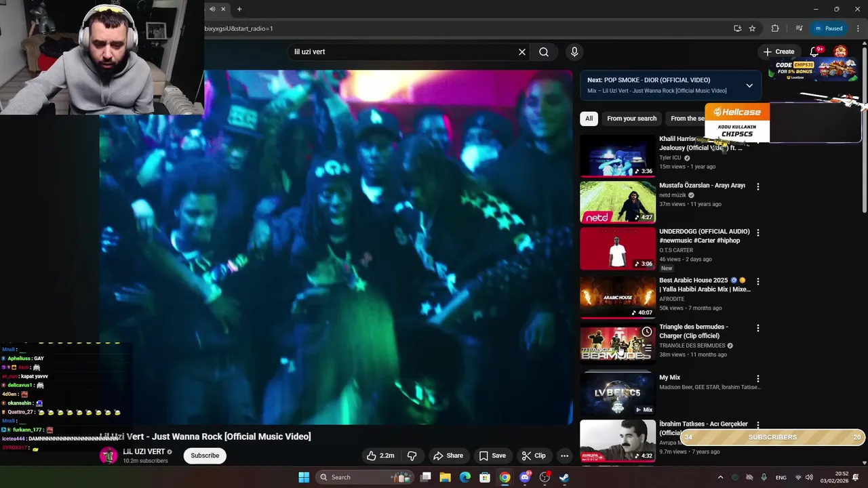Open Discord from the taskbar

[x=525, y=477]
